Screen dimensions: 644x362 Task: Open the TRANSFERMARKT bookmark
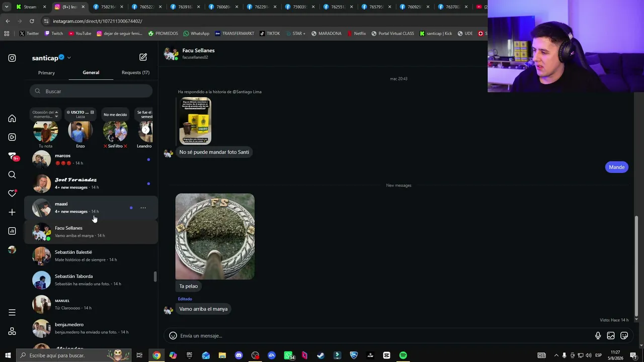[234, 34]
